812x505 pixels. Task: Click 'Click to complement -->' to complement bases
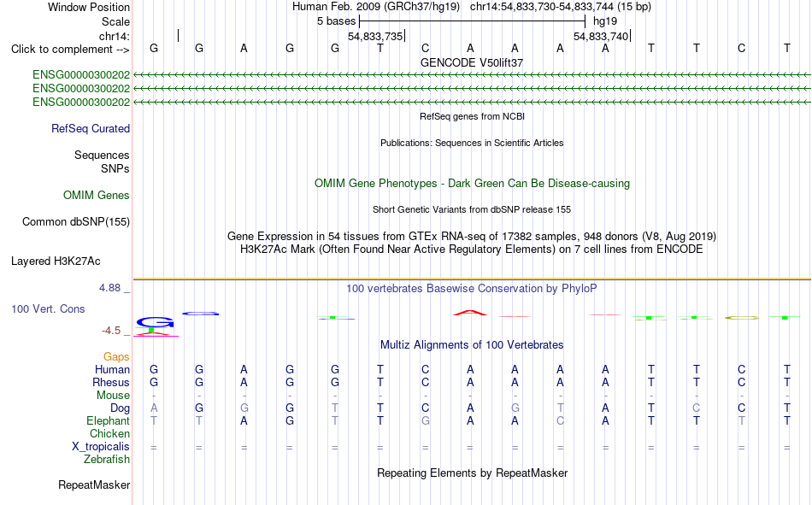coord(70,50)
